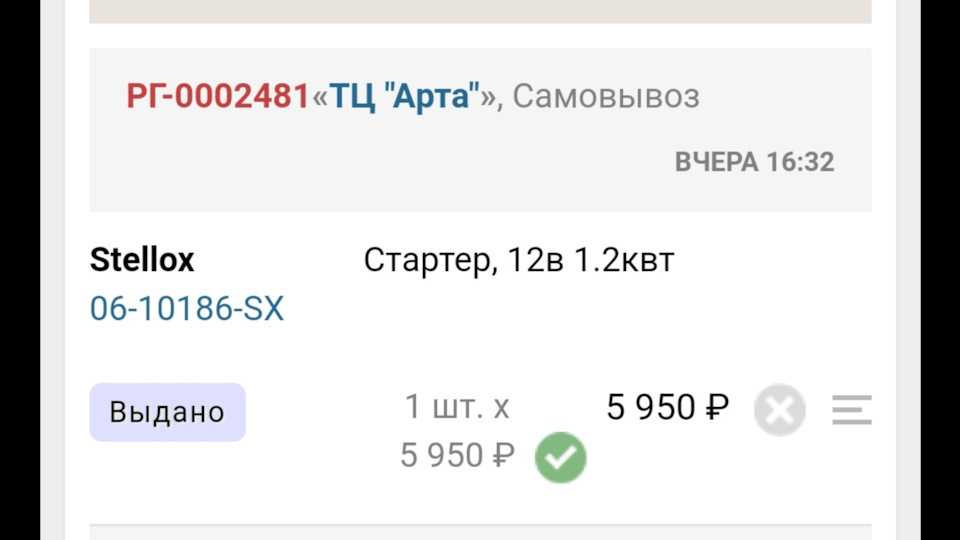This screenshot has height=540, width=960.
Task: Click the 1 шт. x quantity text
Action: [x=457, y=407]
